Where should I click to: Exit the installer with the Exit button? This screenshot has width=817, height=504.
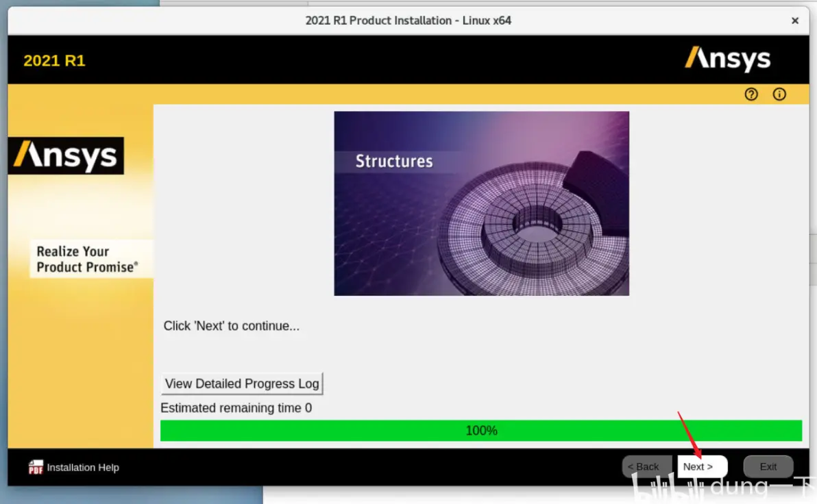point(768,466)
